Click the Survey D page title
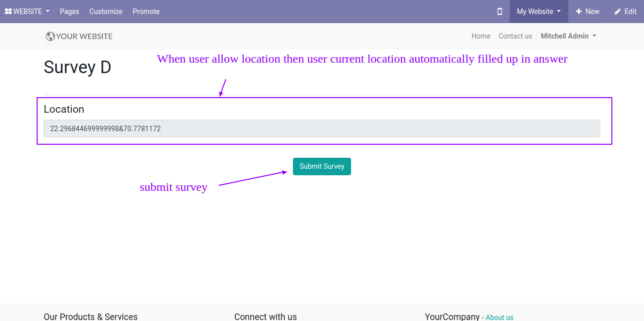The image size is (644, 321). tap(77, 67)
